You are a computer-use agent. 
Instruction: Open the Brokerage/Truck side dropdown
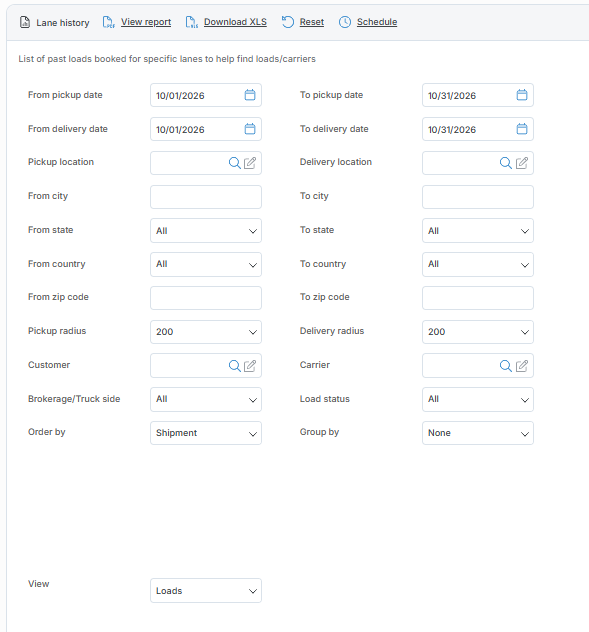click(206, 399)
